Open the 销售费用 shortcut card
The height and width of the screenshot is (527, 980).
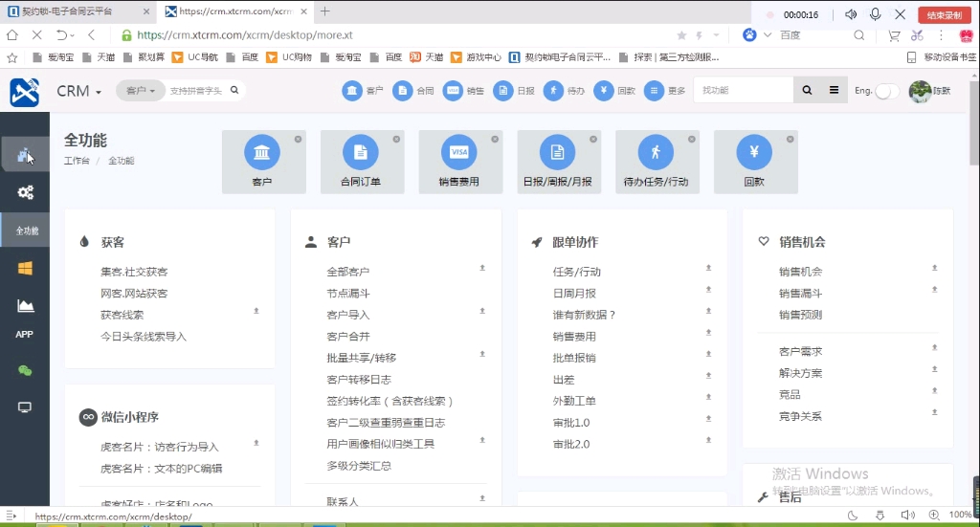pos(460,162)
